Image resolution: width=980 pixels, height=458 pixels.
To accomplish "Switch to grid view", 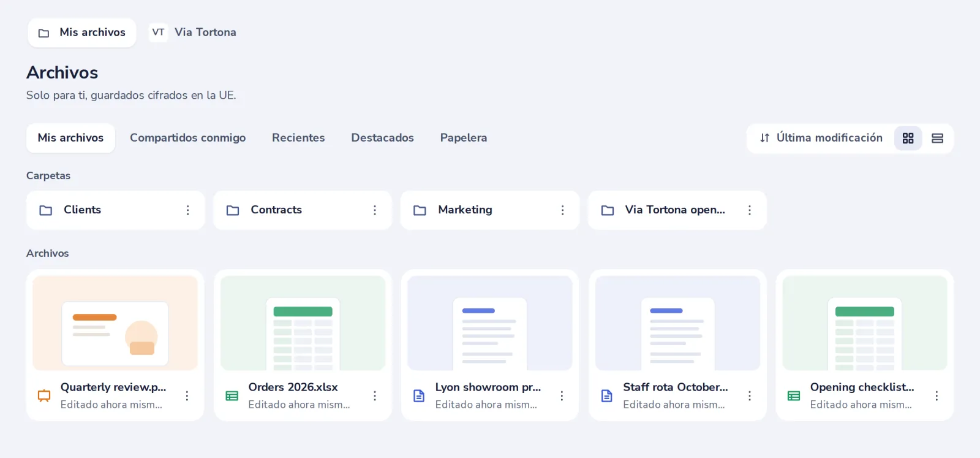I will tap(908, 139).
